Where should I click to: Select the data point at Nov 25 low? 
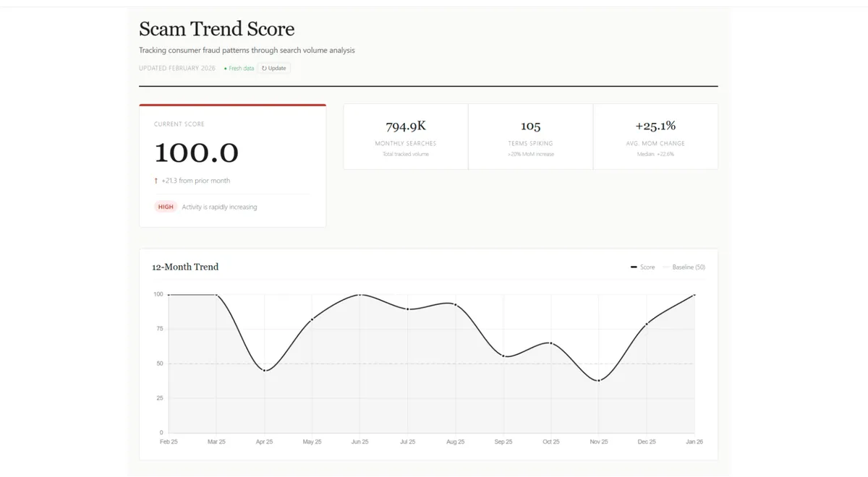pos(598,379)
